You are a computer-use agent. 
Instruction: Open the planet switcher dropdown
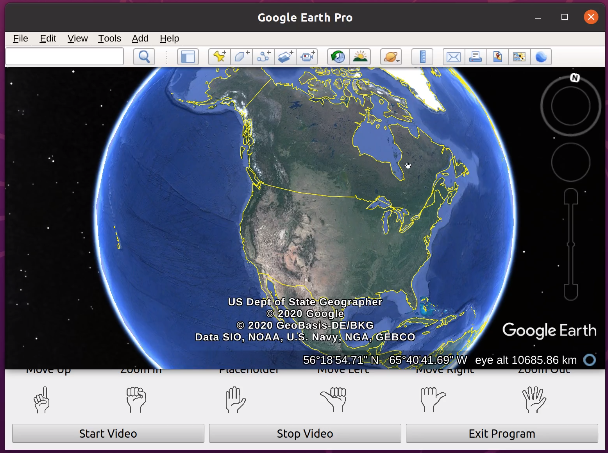coord(390,57)
